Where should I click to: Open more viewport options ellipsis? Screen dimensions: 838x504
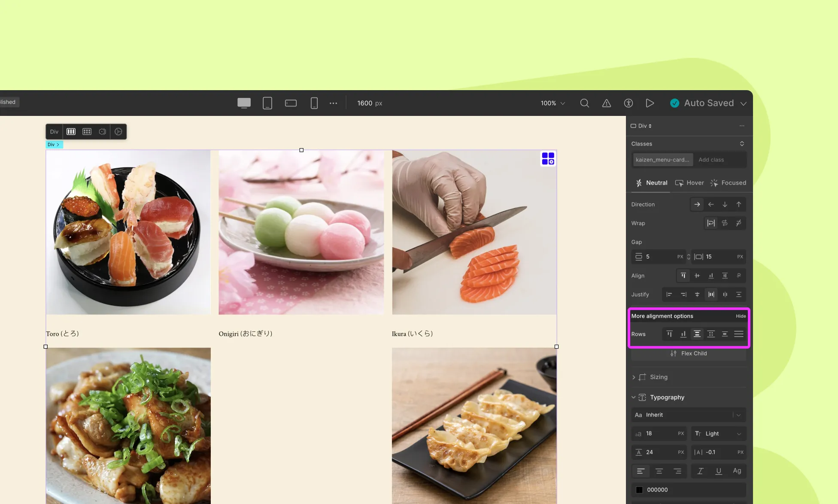tap(333, 103)
